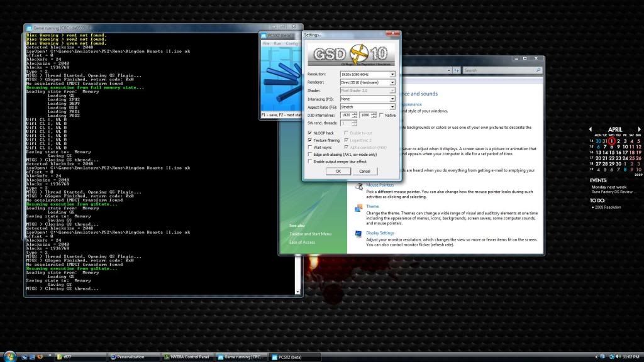
Task: Click the network icon in system tray
Action: [611, 357]
